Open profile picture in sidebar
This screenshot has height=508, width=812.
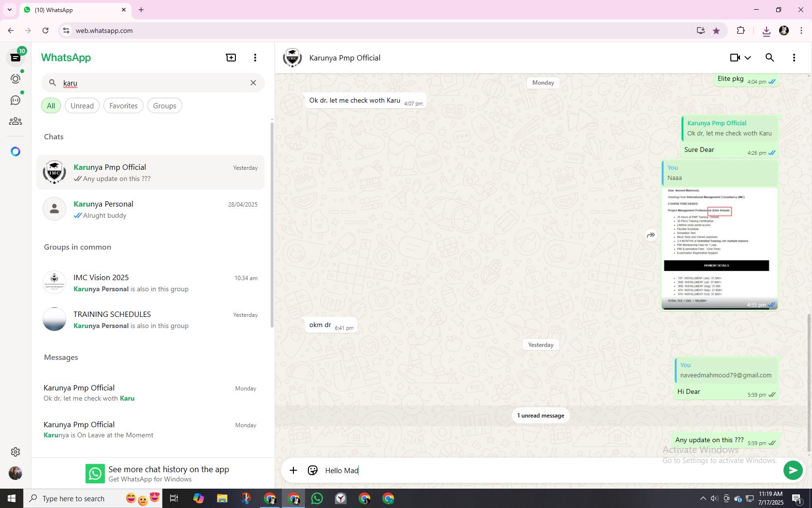(x=15, y=473)
